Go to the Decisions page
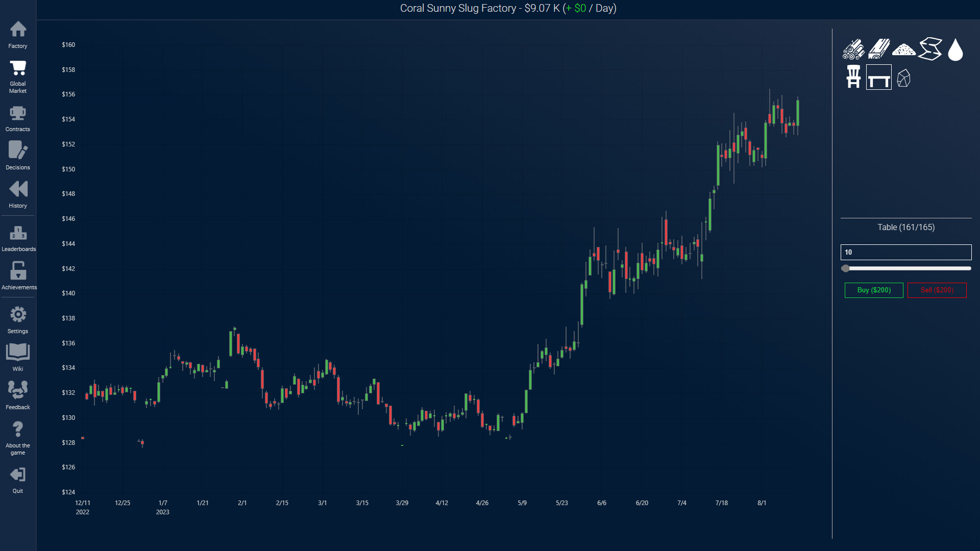This screenshot has width=980, height=551. point(18,156)
